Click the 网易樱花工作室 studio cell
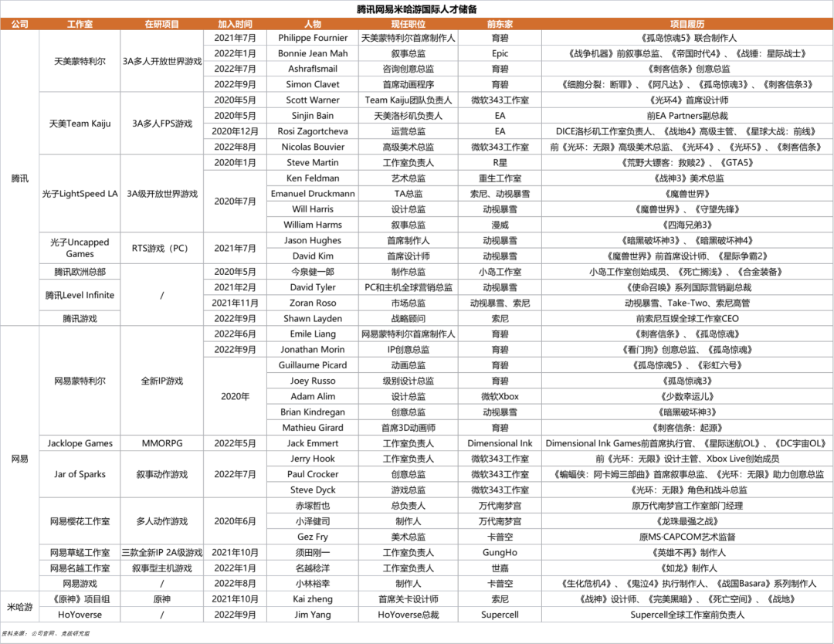 80,521
